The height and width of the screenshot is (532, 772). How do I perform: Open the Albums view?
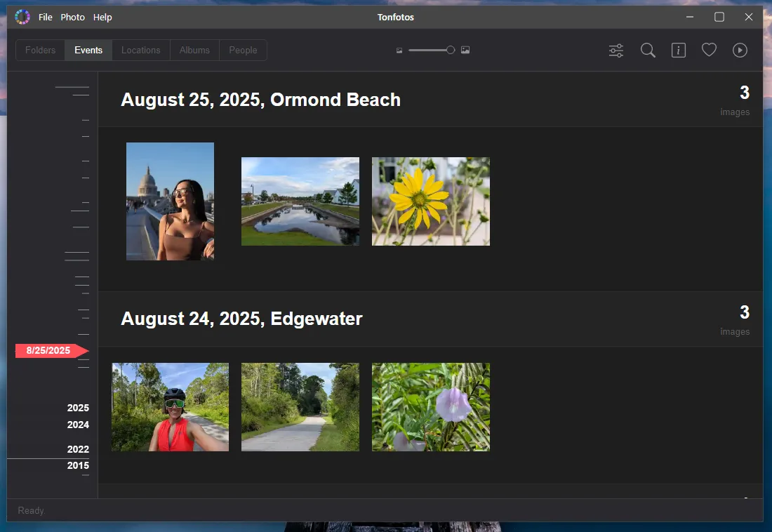(x=194, y=50)
